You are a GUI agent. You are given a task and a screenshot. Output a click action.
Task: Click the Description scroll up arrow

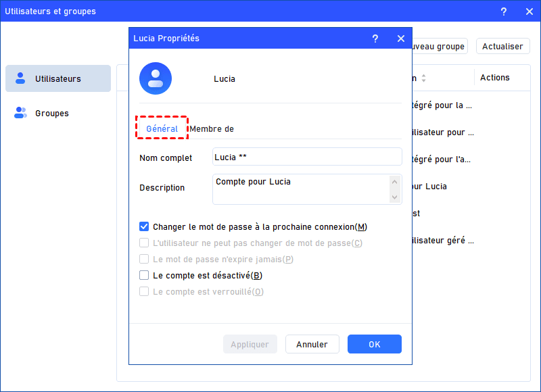395,182
